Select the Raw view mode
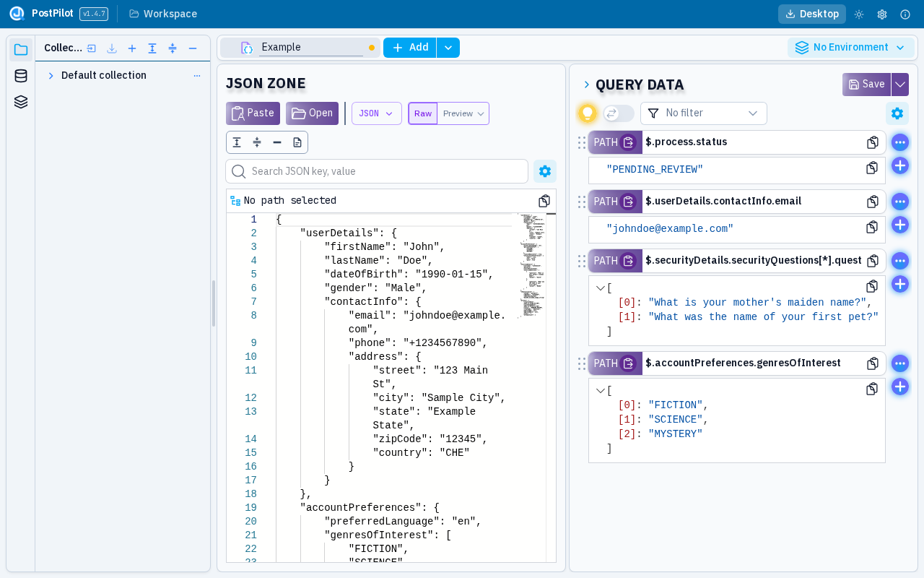Image resolution: width=924 pixels, height=578 pixels. pyautogui.click(x=423, y=113)
